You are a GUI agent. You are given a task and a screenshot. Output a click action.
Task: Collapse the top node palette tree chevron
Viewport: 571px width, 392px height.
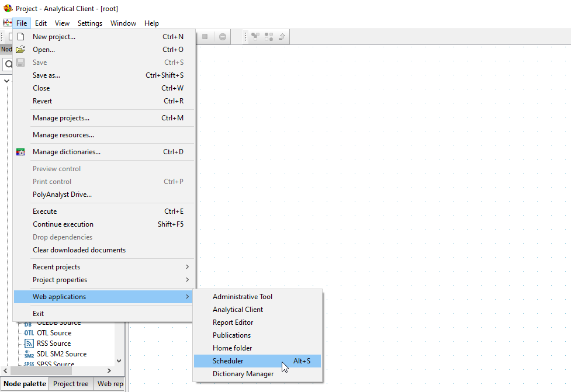(x=7, y=81)
